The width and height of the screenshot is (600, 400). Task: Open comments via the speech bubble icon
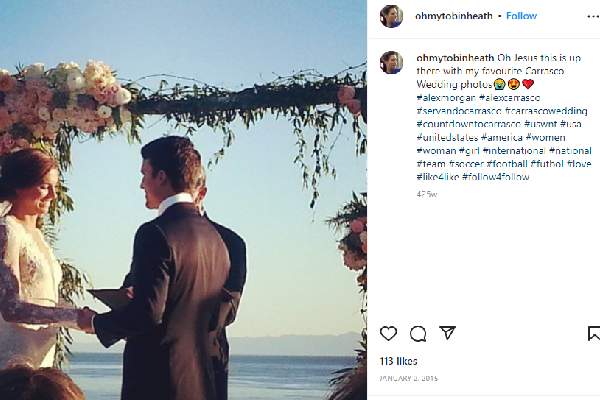pos(418,334)
